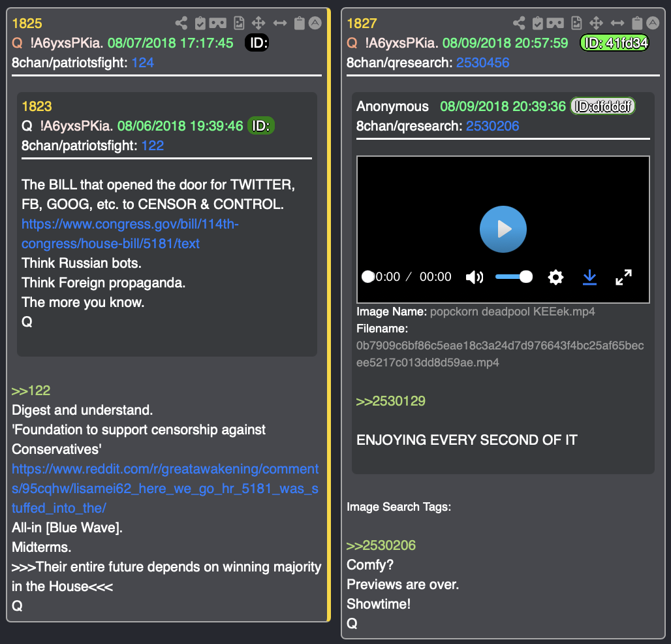This screenshot has height=644, width=671.
Task: Play the popckorn deadpool video
Action: (503, 229)
